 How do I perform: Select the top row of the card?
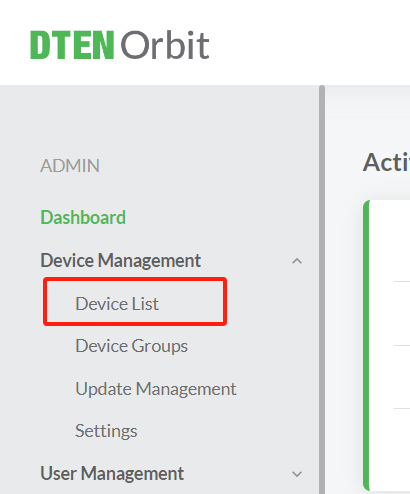coord(390,241)
